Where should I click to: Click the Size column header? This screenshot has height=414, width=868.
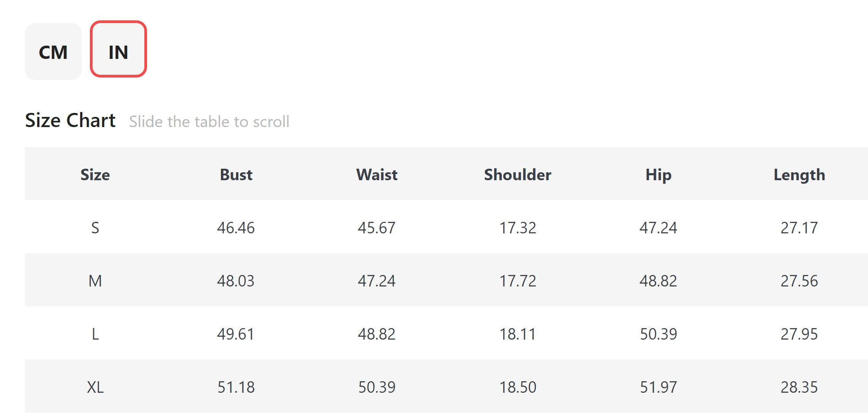coord(95,175)
